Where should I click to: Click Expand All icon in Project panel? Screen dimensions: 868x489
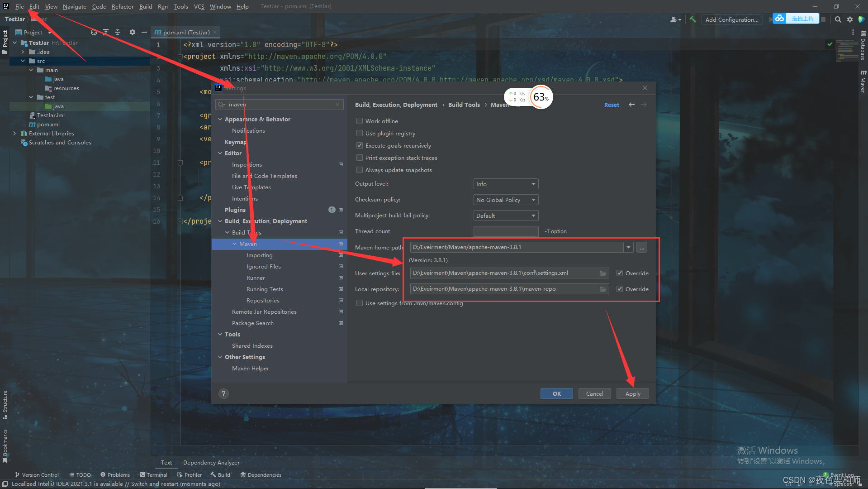click(x=105, y=32)
